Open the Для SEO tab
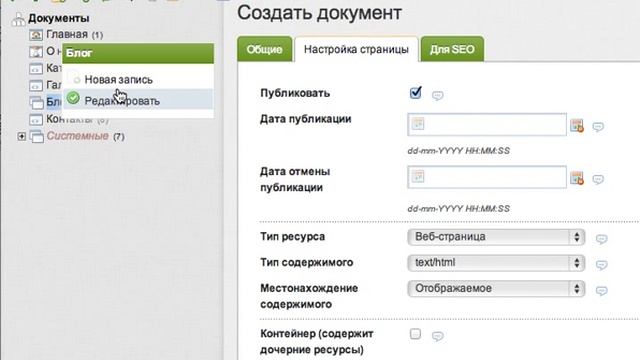Viewport: 640px width, 360px height. click(x=452, y=49)
